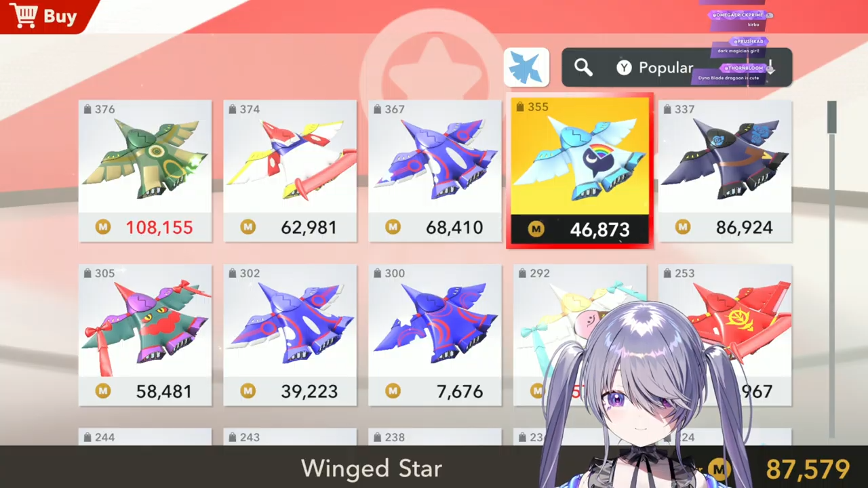Click the 87,579 coin balance display

pos(807,469)
